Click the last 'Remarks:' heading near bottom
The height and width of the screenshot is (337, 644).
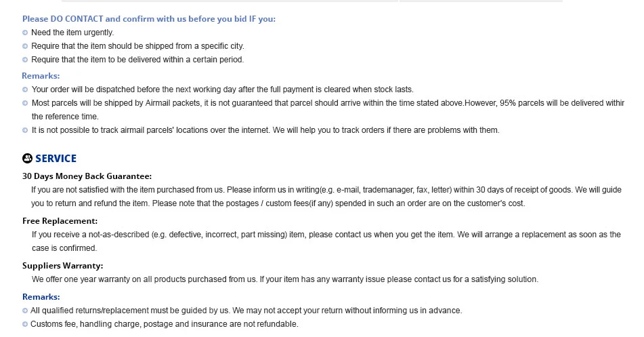coord(41,297)
